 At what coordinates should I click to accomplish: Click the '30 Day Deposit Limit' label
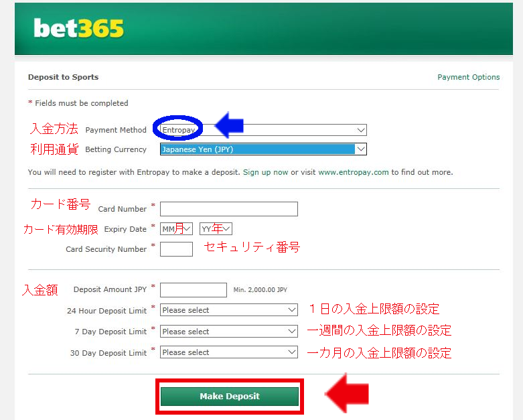click(x=108, y=353)
